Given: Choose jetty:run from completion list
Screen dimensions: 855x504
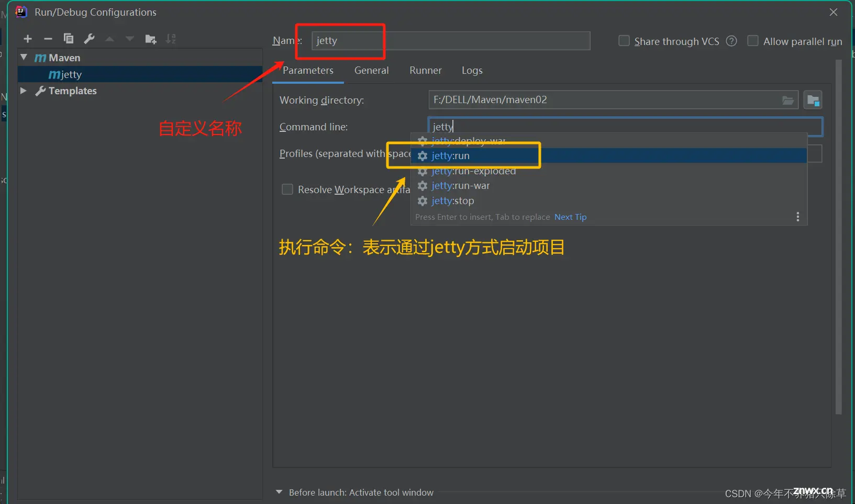Looking at the screenshot, I should click(x=609, y=156).
